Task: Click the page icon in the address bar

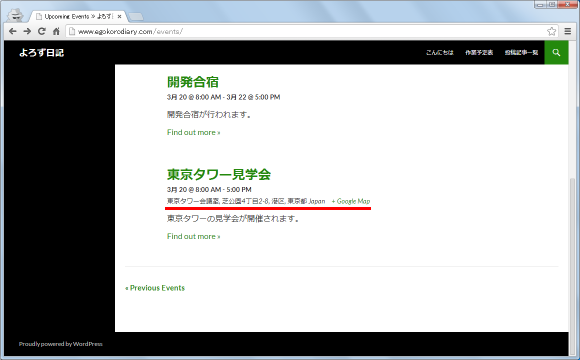Action: coord(72,31)
